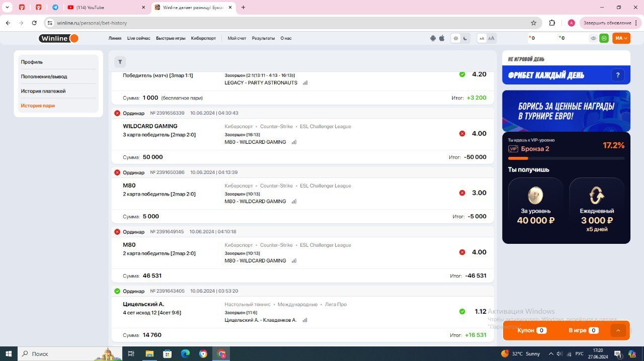Hide balance using the eye icon
The image size is (644, 361).
pyautogui.click(x=593, y=38)
